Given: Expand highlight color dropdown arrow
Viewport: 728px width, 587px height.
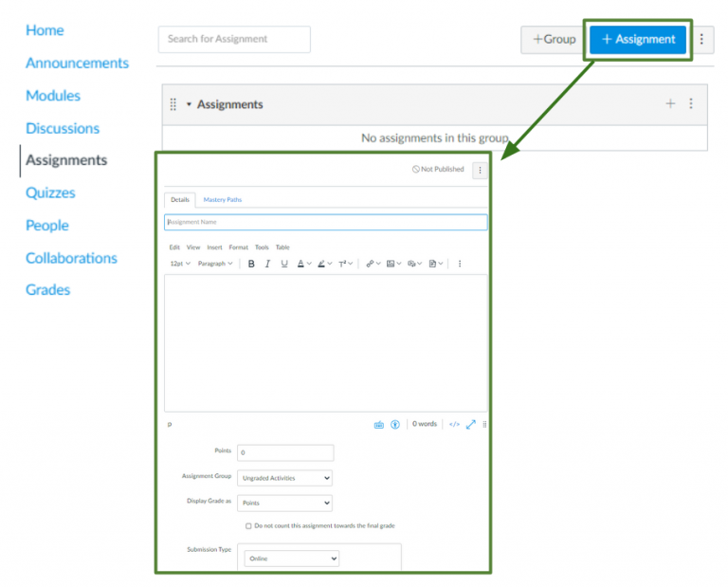Looking at the screenshot, I should 330,264.
